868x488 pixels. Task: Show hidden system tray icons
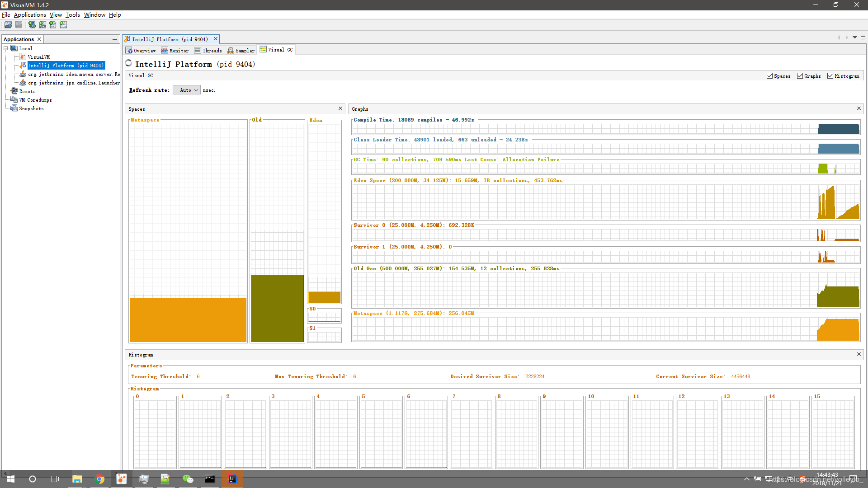pyautogui.click(x=747, y=479)
